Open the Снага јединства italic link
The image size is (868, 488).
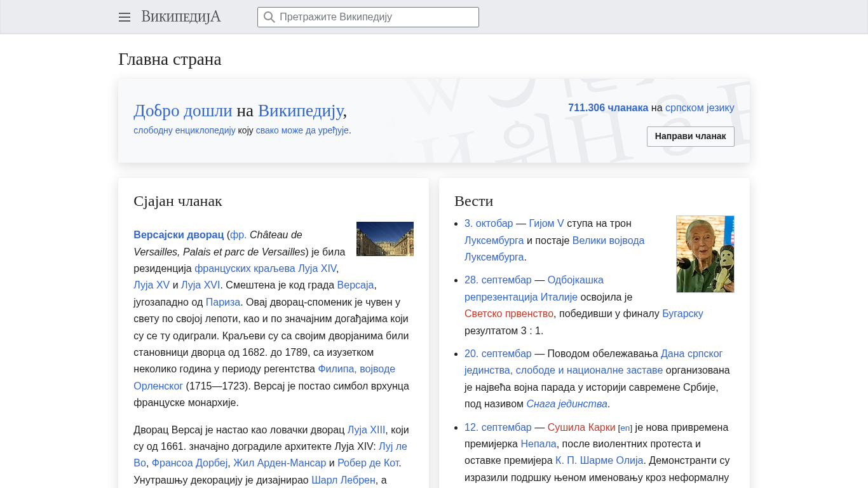pyautogui.click(x=566, y=404)
